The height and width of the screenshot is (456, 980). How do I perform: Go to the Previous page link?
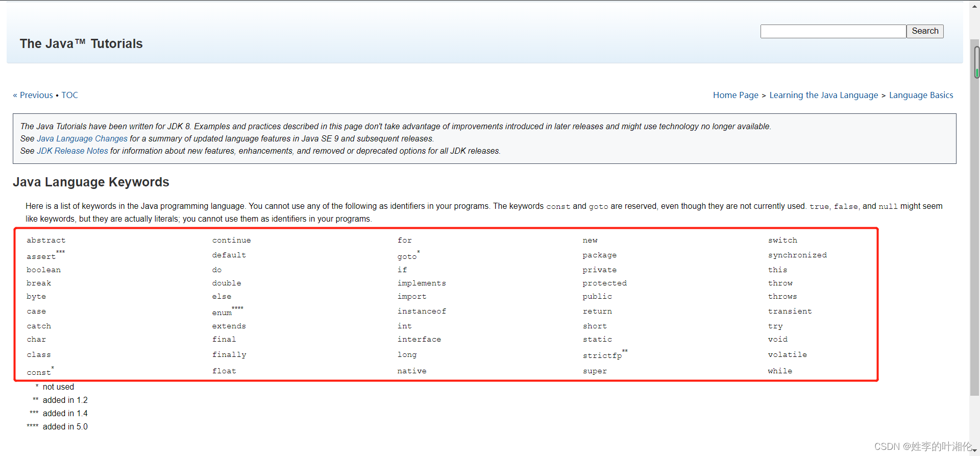tap(33, 95)
